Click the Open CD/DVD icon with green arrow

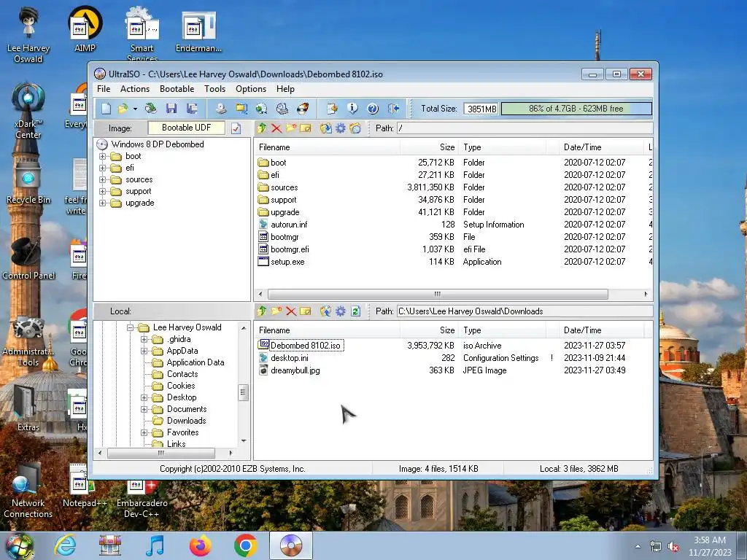150,109
